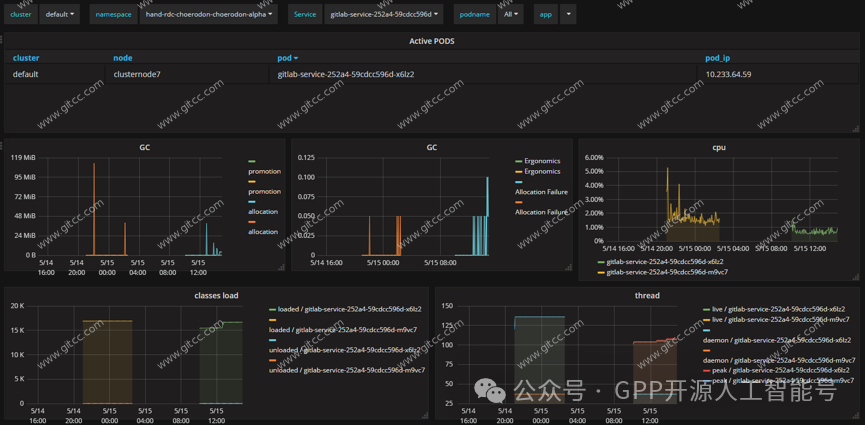Screen dimensions: 865x425
Task: Click the pod cell gitlab-service-252a4-59cdcc596d-x6lz2
Action: [x=345, y=74]
